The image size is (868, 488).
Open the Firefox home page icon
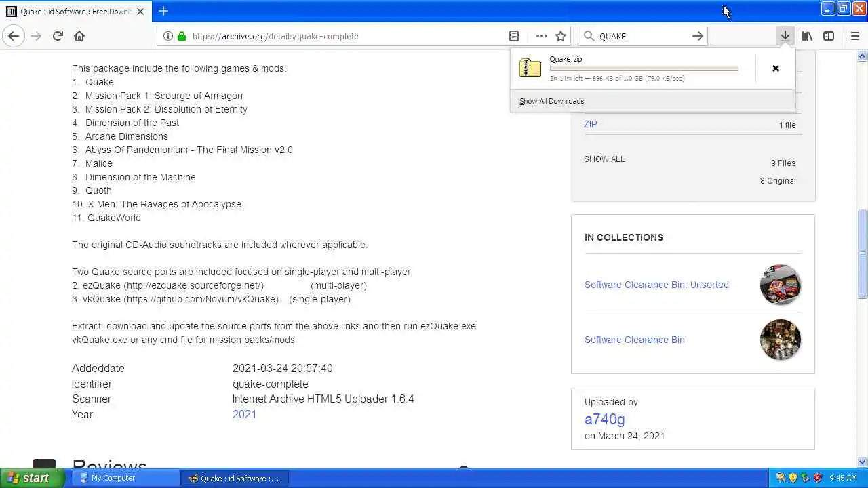coord(79,36)
